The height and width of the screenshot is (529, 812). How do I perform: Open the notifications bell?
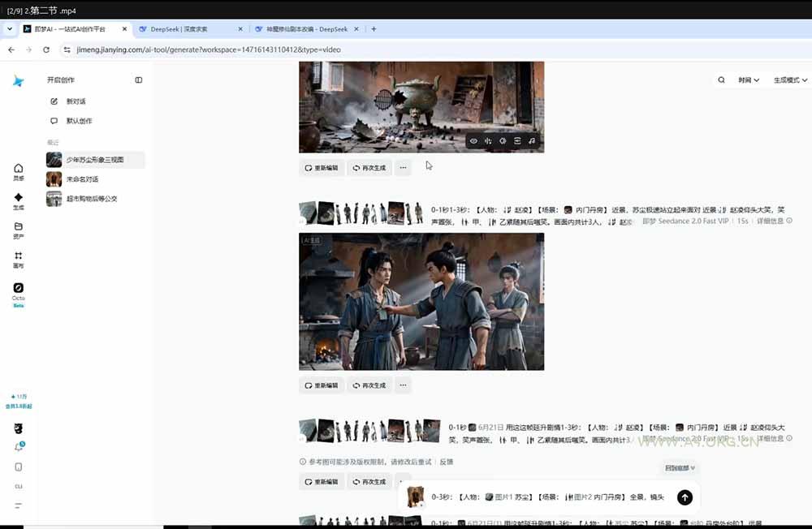19,447
